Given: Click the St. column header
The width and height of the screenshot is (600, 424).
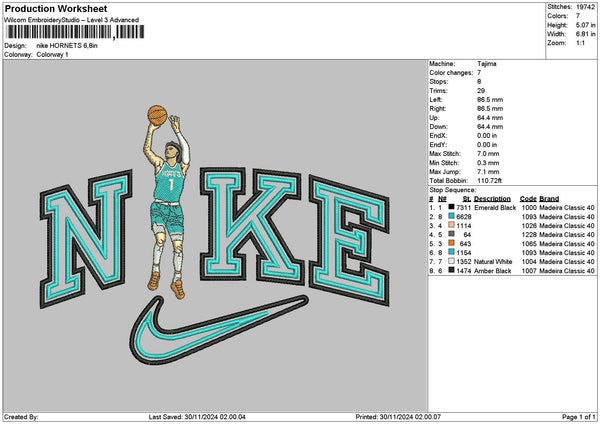Looking at the screenshot, I should (467, 199).
